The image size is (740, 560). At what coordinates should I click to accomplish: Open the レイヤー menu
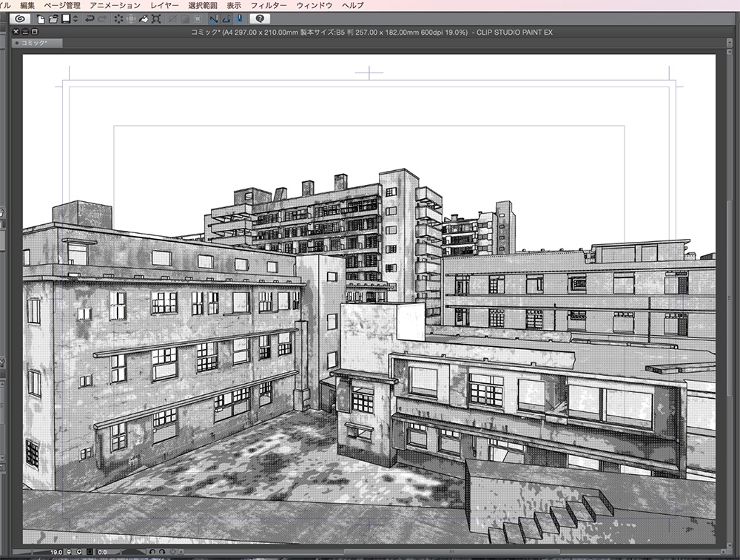(165, 5)
